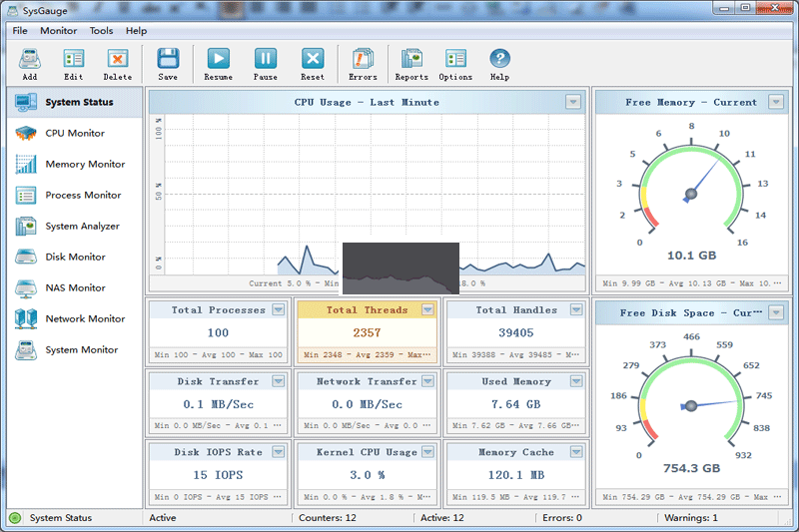Click the Delete toolbar icon
799x532 pixels.
point(117,60)
